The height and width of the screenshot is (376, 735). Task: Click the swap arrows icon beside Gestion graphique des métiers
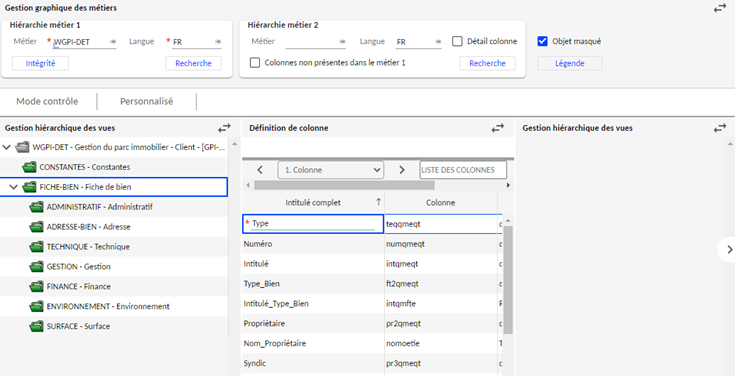tap(720, 8)
